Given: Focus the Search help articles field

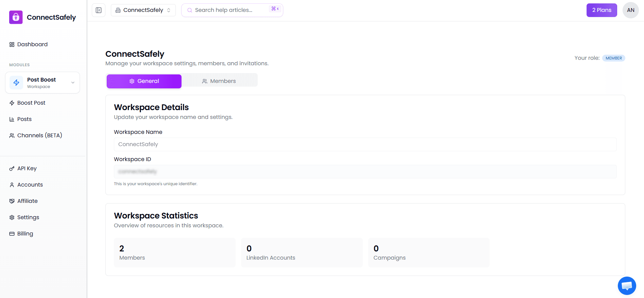Looking at the screenshot, I should (x=232, y=10).
